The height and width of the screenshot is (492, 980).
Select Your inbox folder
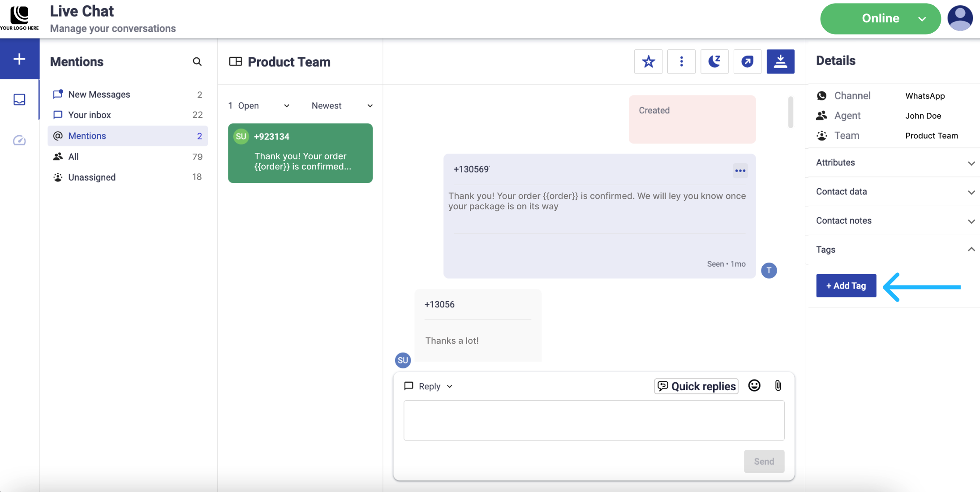coord(90,115)
